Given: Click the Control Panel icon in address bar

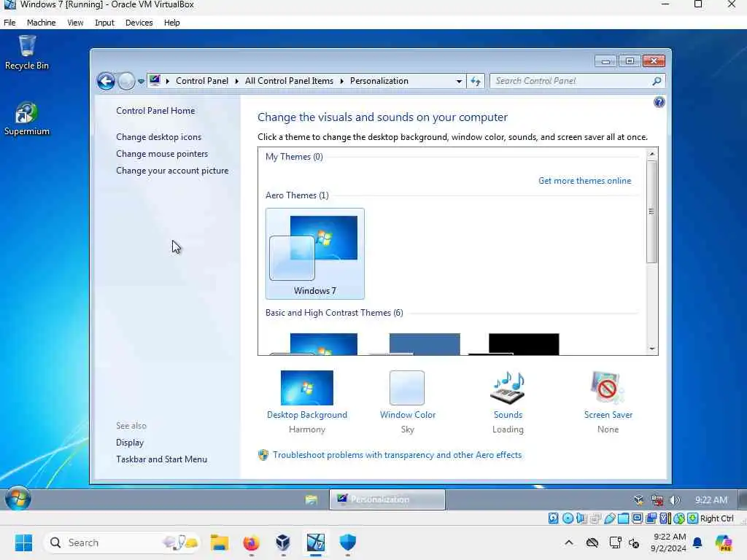Looking at the screenshot, I should (155, 80).
